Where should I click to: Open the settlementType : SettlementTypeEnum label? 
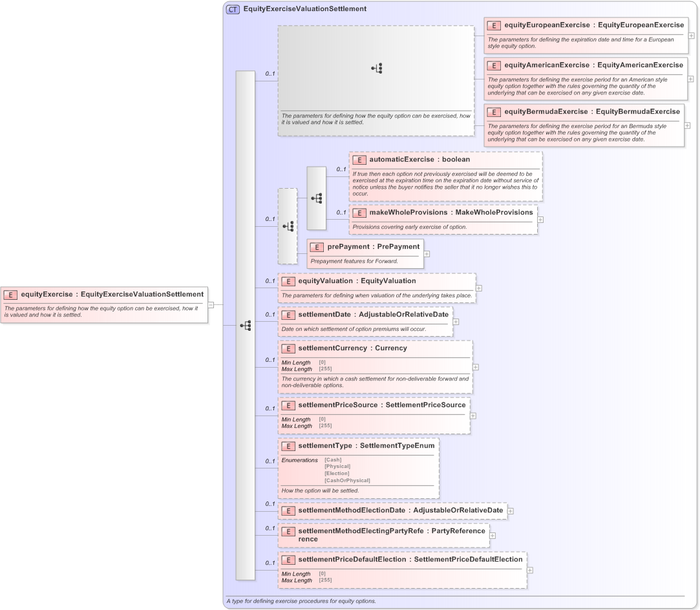coord(366,445)
